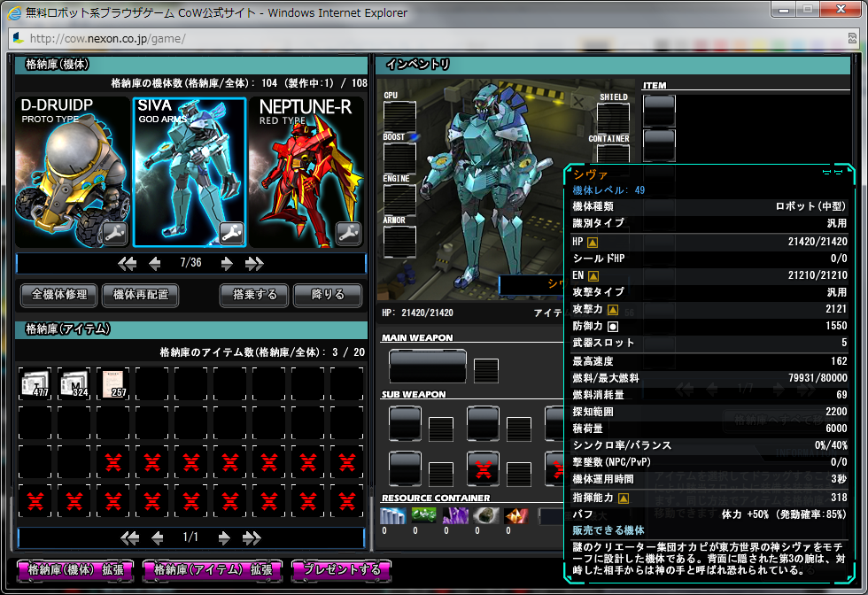Click the 格納庫(機体) panel header
This screenshot has height=595, width=868.
click(191, 65)
